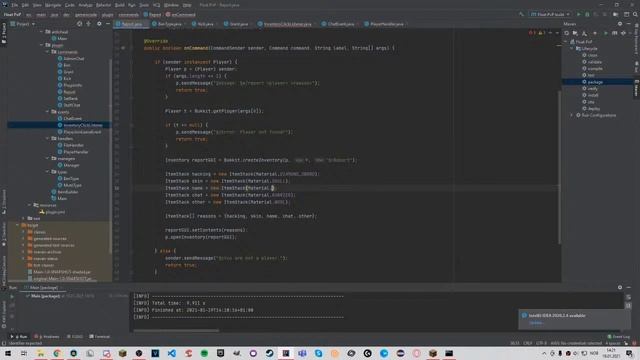Open Chrome from the taskbar

pos(57,353)
